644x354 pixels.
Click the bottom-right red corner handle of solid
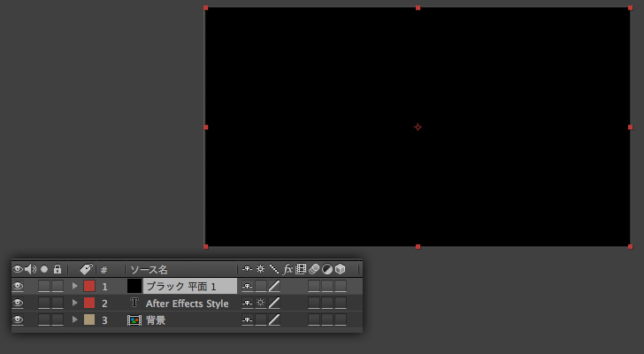631,246
